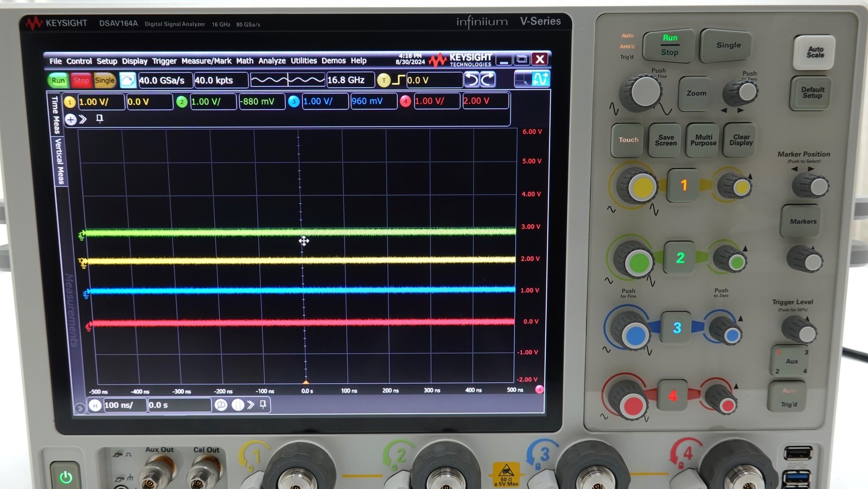Open the Measure/Mark menu
868x489 pixels.
point(206,61)
